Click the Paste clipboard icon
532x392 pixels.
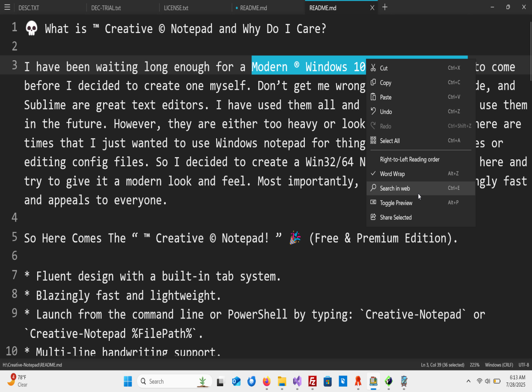pyautogui.click(x=373, y=97)
